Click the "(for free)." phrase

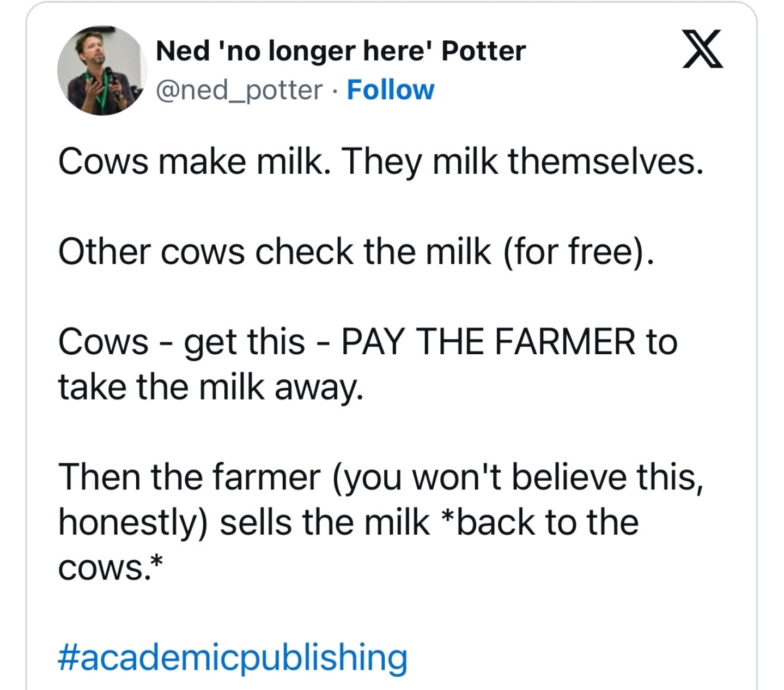(578, 252)
